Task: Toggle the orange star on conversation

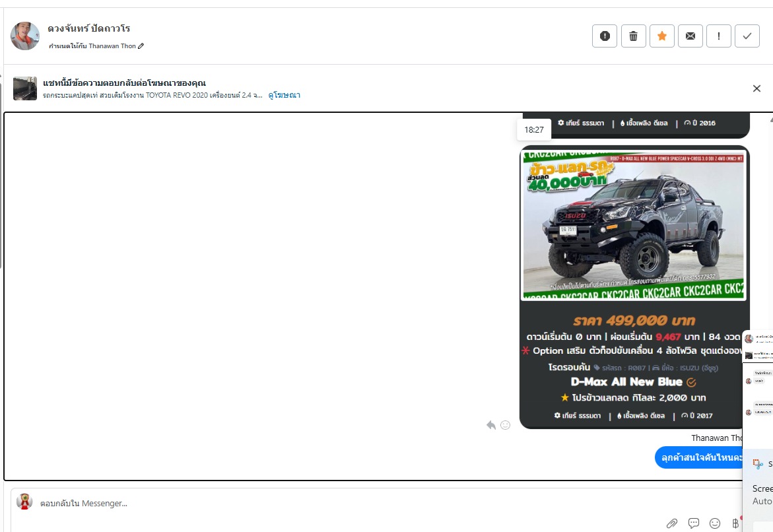Action: click(662, 36)
